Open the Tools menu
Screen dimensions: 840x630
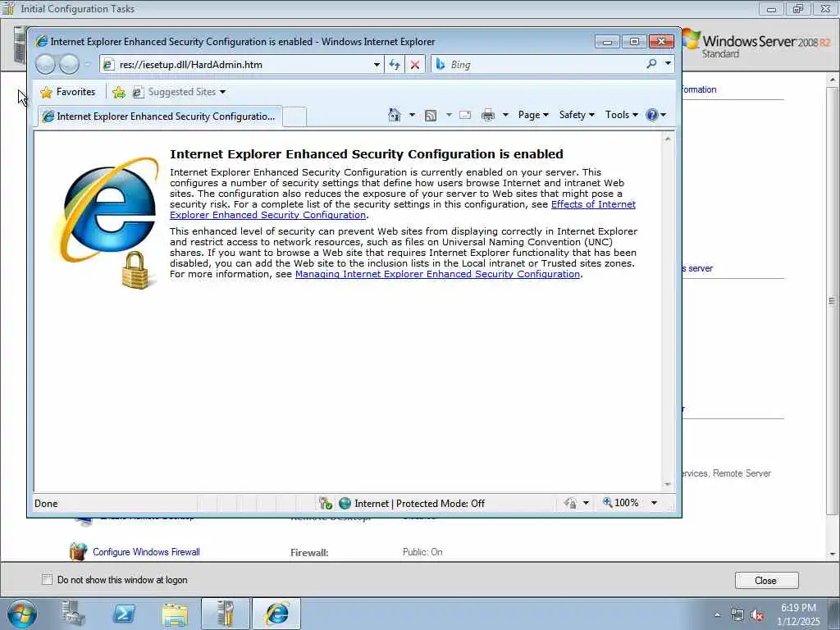click(622, 115)
